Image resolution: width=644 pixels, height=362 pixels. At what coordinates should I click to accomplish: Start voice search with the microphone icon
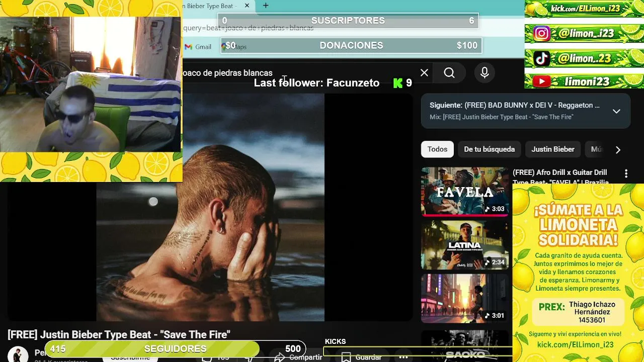(x=485, y=73)
